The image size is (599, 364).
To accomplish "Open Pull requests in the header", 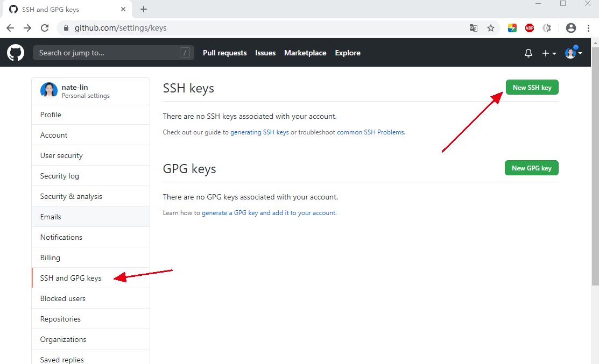I will tap(224, 53).
